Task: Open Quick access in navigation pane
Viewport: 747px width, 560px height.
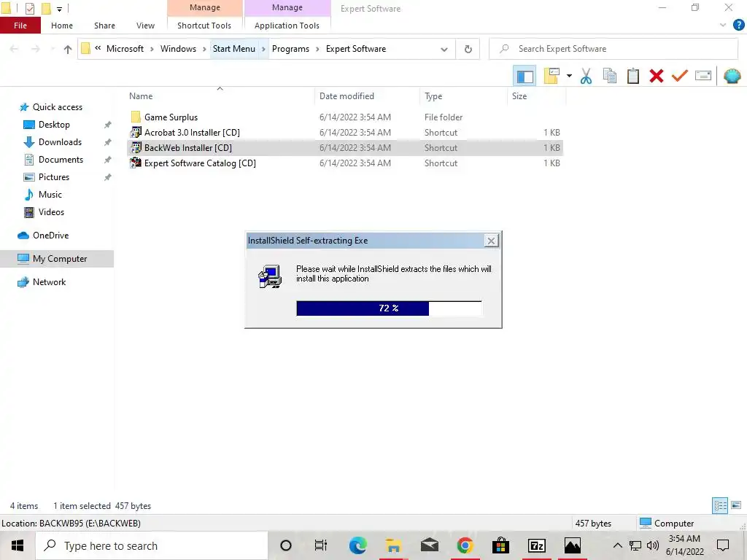Action: pos(57,107)
